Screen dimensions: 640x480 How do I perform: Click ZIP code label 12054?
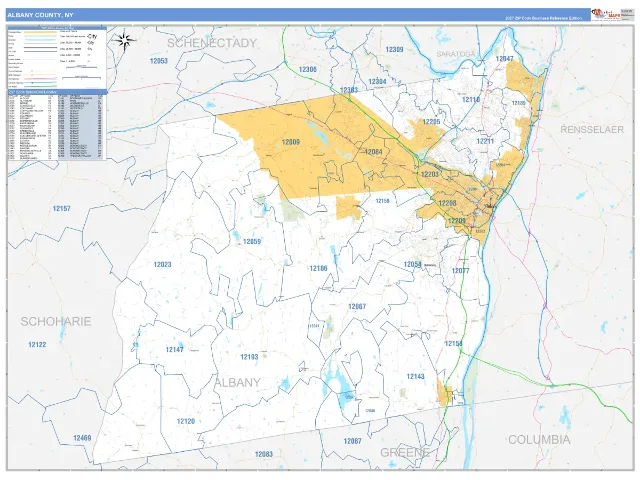412,264
